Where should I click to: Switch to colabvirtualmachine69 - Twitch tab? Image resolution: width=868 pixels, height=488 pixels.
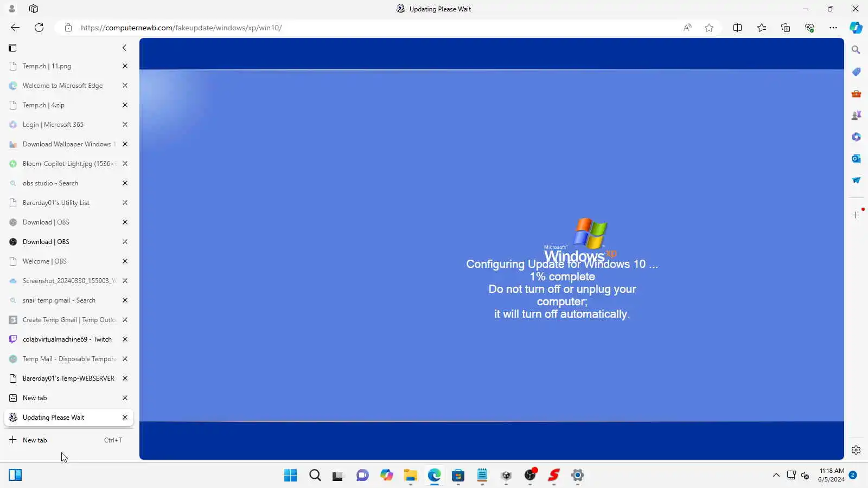(68, 339)
